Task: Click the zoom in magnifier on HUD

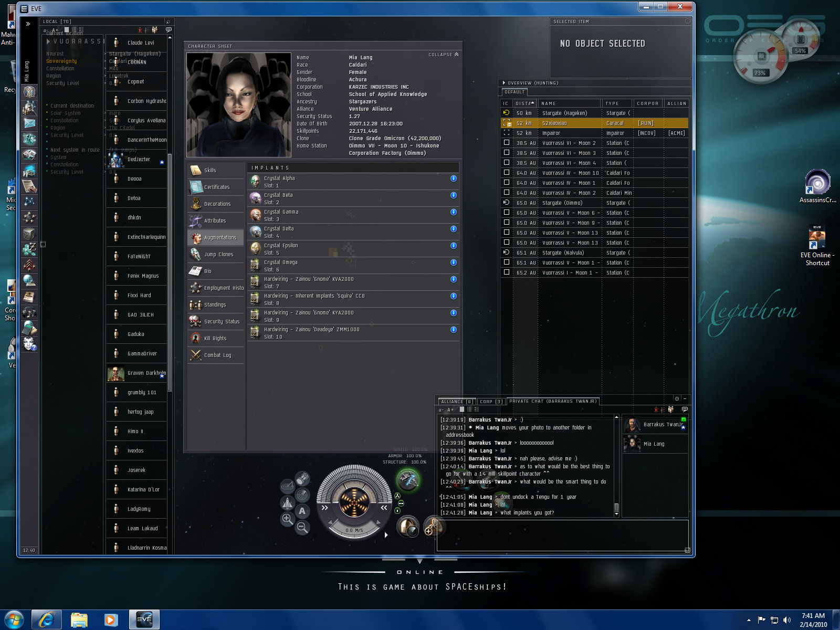Action: point(288,519)
